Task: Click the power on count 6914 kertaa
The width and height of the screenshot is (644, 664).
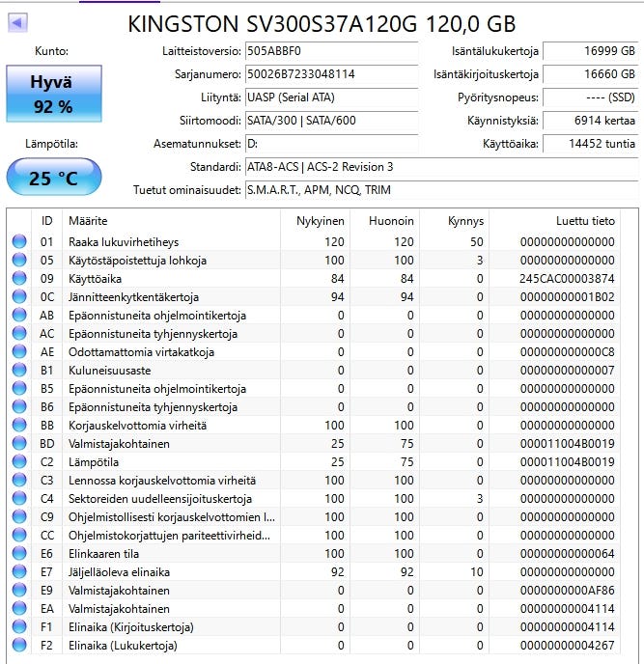Action: 590,121
